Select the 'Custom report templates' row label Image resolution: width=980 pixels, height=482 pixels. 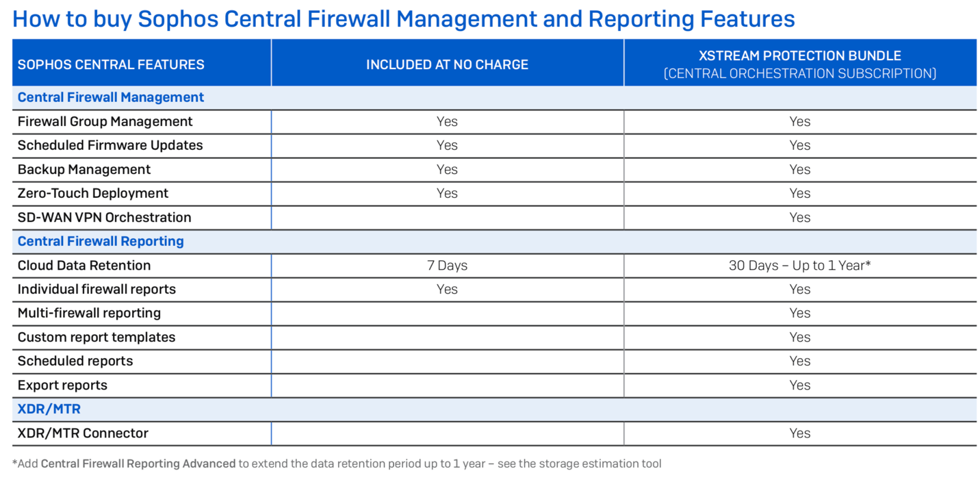pos(96,337)
